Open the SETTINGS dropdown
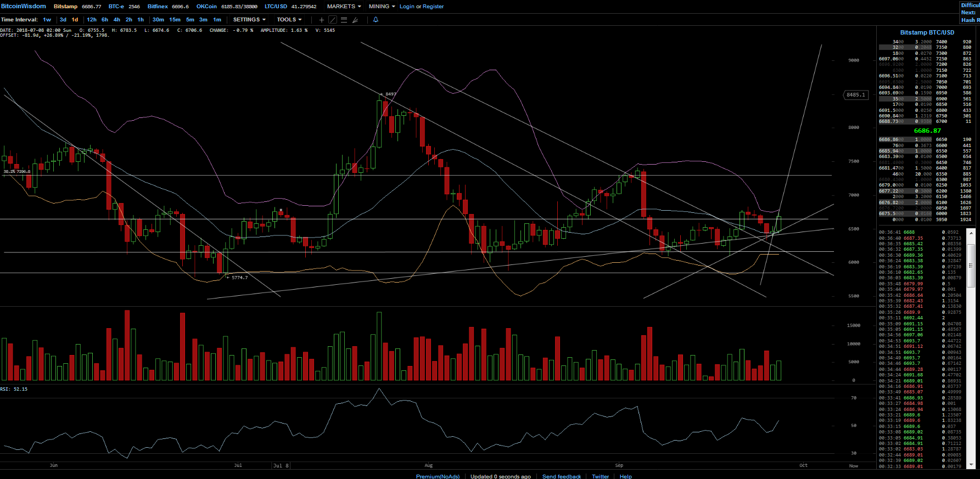The width and height of the screenshot is (980, 479). click(x=249, y=20)
